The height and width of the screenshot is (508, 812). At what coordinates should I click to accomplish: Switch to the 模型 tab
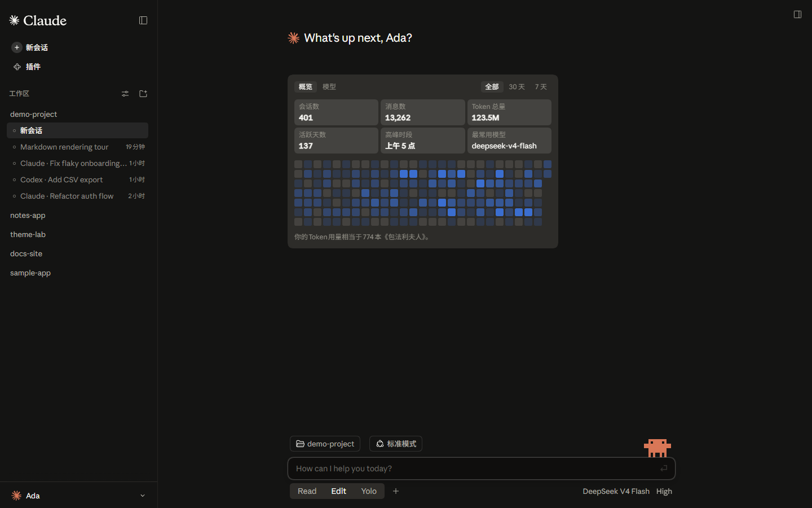point(329,87)
